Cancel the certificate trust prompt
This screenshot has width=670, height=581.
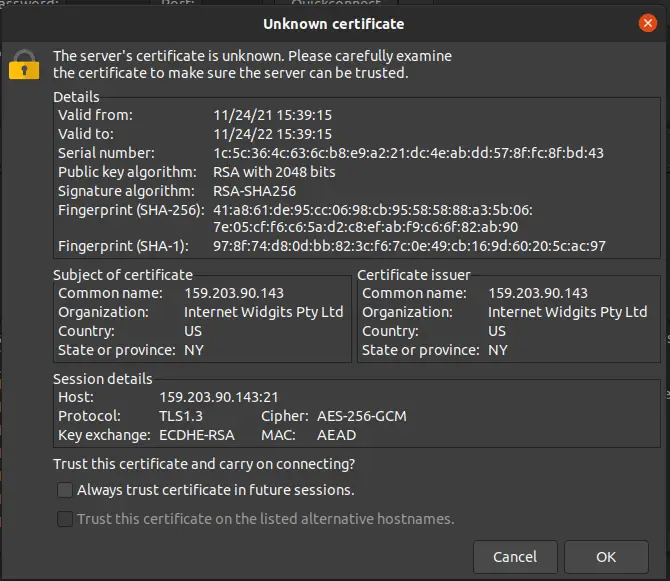point(515,557)
